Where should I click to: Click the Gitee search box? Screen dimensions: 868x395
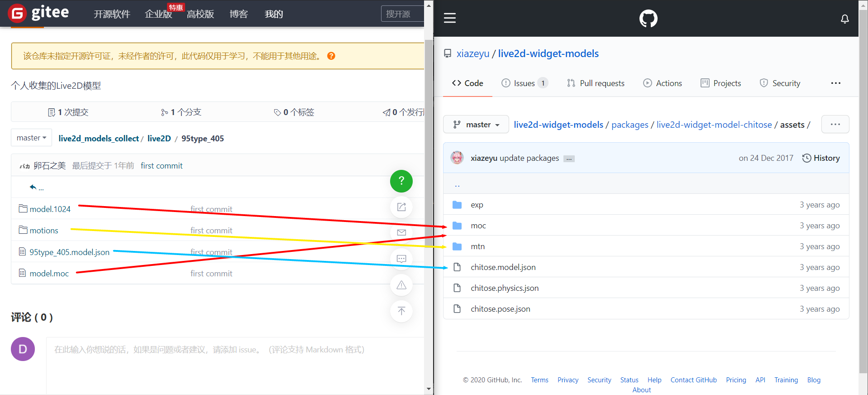coord(403,14)
